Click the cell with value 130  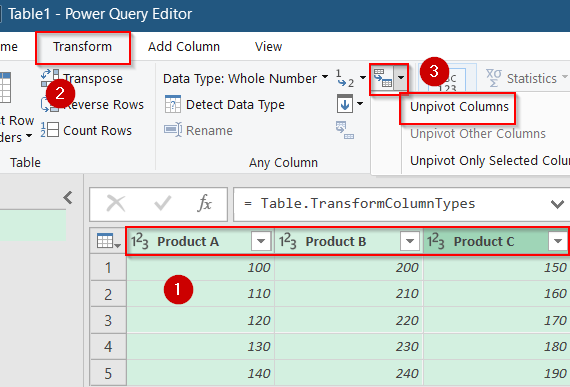pos(200,347)
